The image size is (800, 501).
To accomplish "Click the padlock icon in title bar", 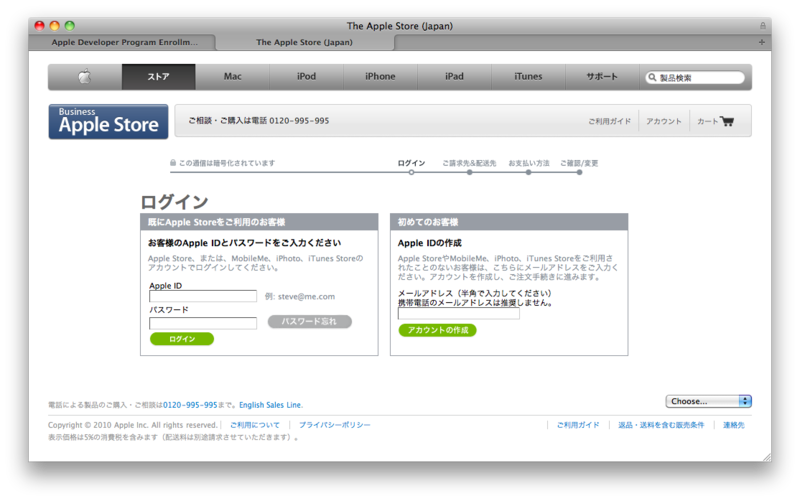I will point(763,26).
